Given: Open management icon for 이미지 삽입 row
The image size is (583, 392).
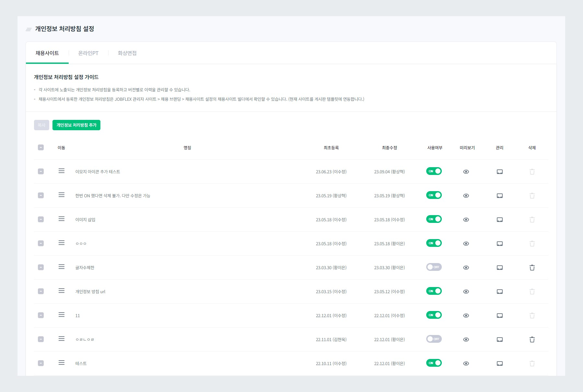Looking at the screenshot, I should pos(500,220).
